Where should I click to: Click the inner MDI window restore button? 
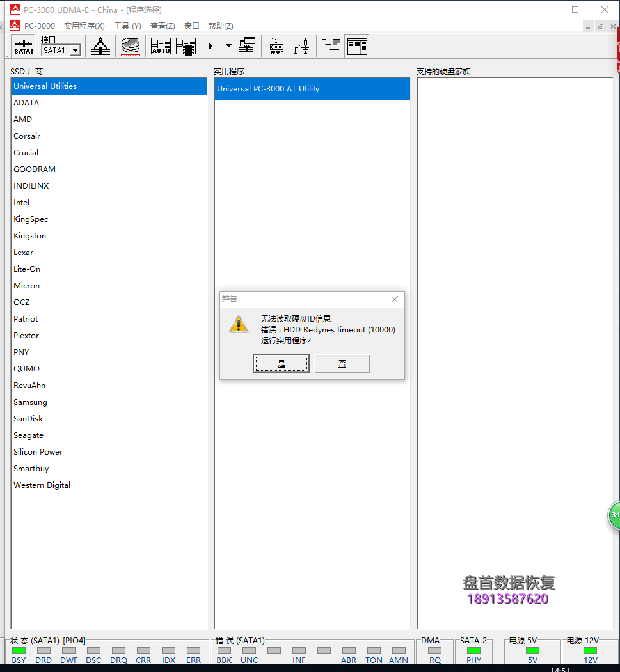(x=601, y=27)
